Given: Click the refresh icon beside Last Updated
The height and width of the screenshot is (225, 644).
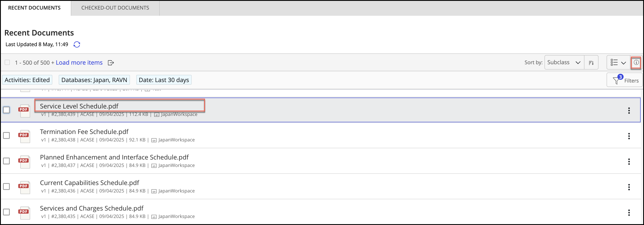Looking at the screenshot, I should click(x=77, y=44).
